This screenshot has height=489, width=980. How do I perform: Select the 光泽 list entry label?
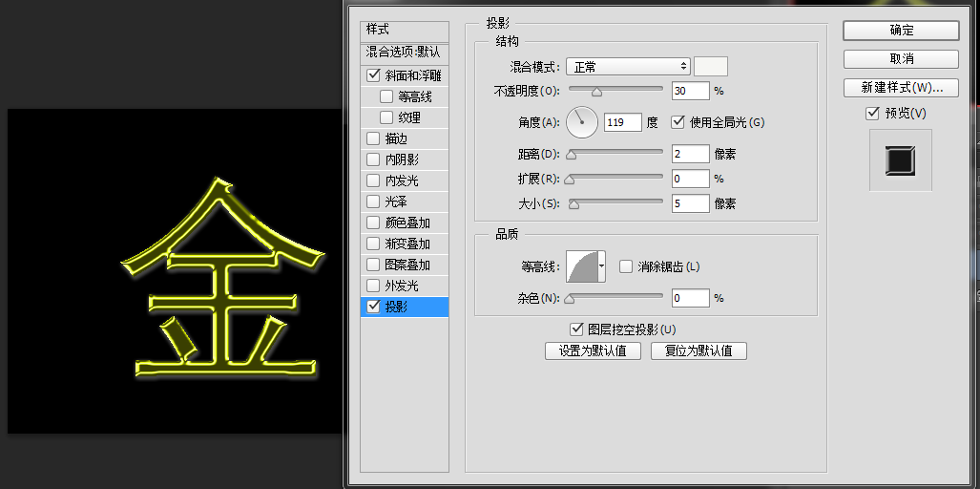pyautogui.click(x=396, y=202)
